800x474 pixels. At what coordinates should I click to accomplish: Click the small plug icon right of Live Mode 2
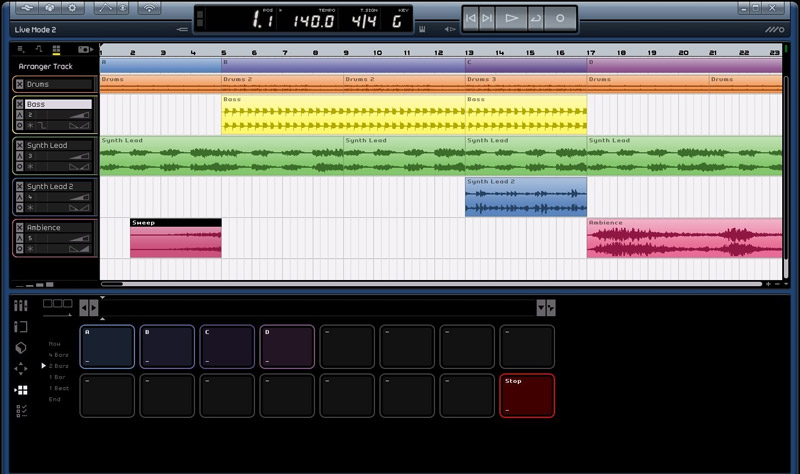(182, 30)
